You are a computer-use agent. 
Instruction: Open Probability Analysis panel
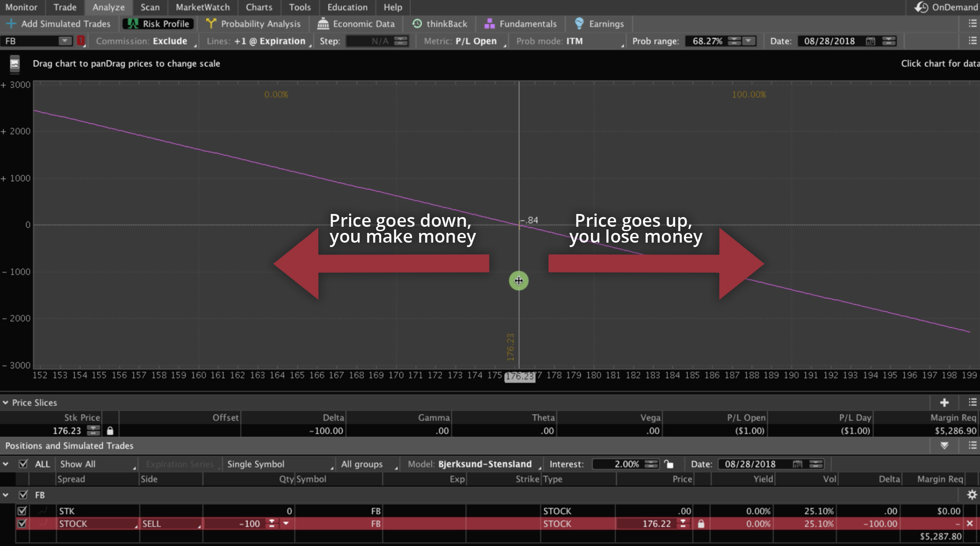(255, 24)
